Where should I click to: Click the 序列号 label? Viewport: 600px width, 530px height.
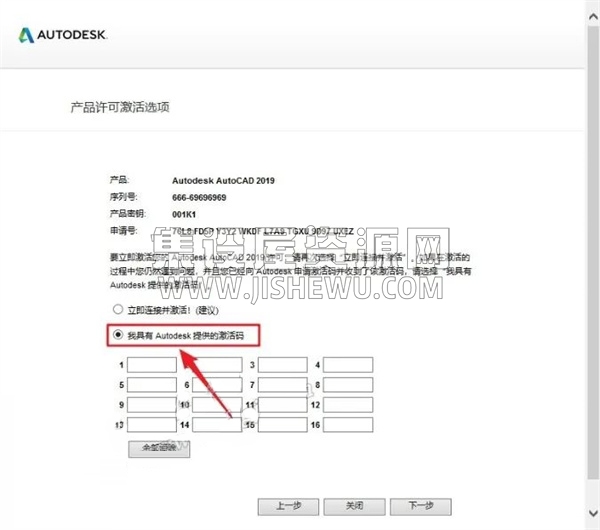point(124,197)
